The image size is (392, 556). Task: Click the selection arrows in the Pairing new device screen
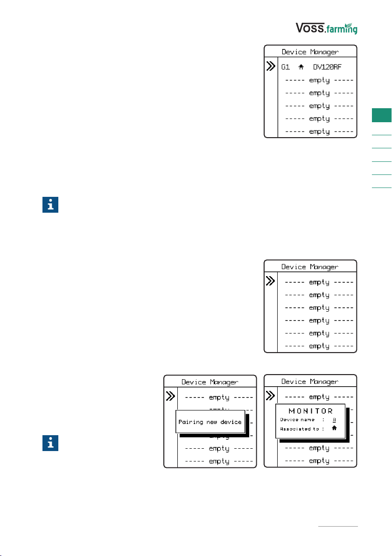[x=170, y=396]
